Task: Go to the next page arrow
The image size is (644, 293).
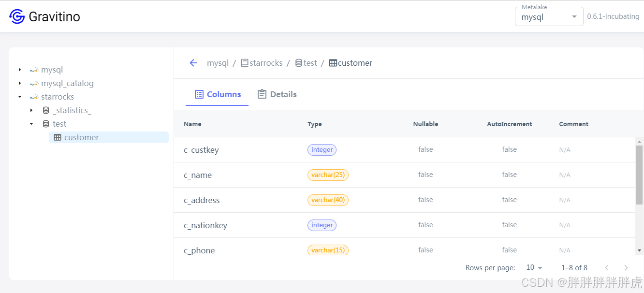Action: [626, 267]
